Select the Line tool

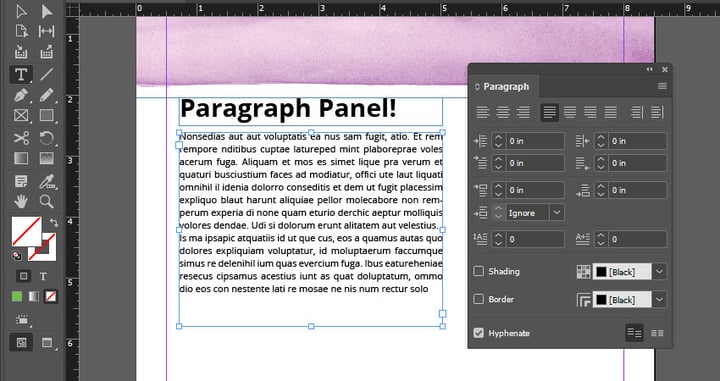pyautogui.click(x=46, y=74)
